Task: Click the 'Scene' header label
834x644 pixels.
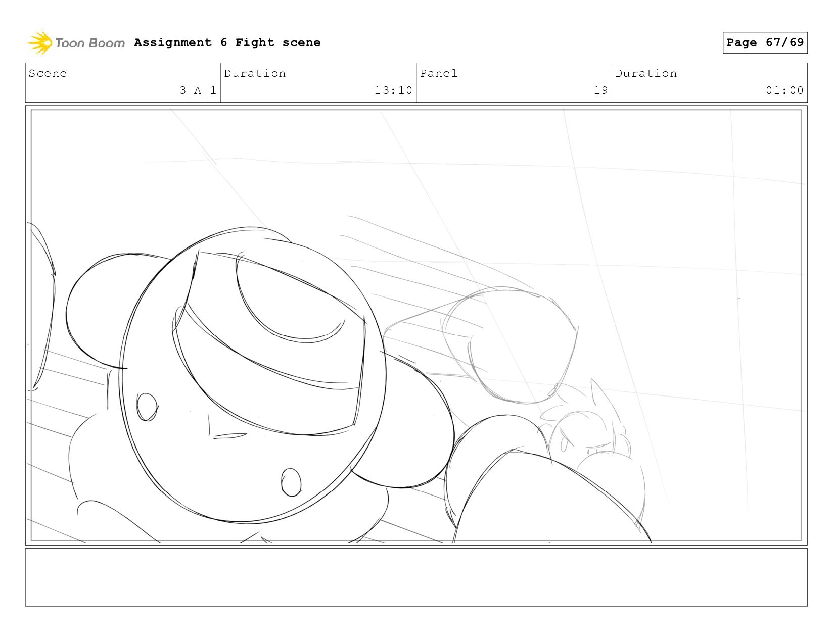Action: click(x=48, y=73)
